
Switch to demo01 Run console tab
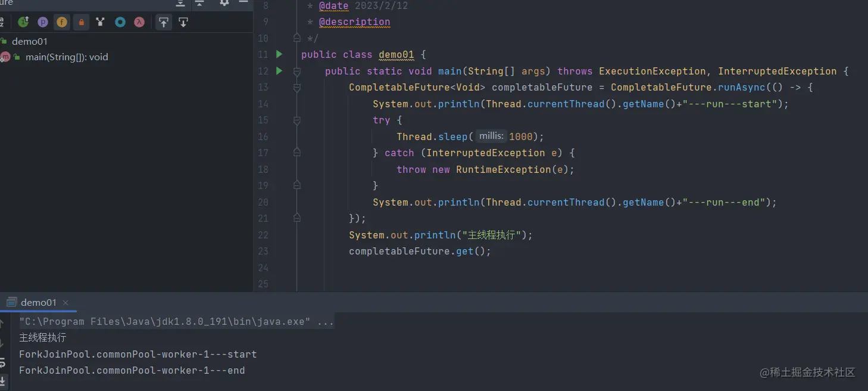pos(39,302)
